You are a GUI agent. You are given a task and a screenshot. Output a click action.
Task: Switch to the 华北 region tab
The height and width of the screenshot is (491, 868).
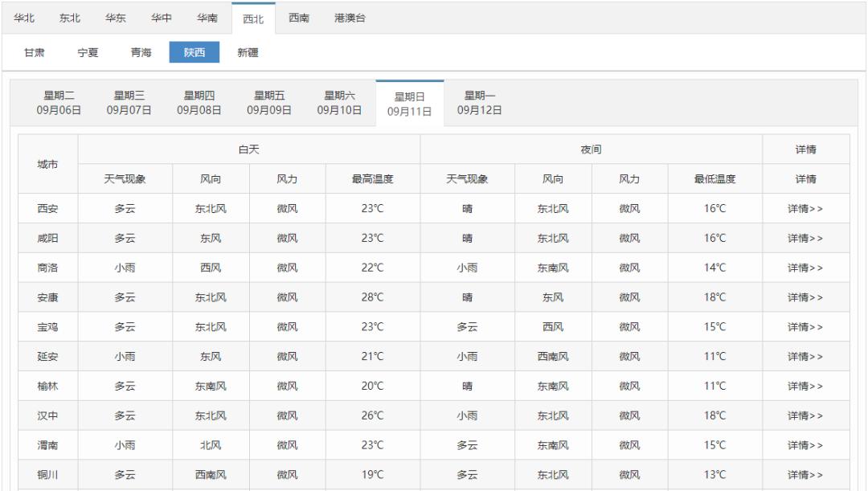coord(24,18)
